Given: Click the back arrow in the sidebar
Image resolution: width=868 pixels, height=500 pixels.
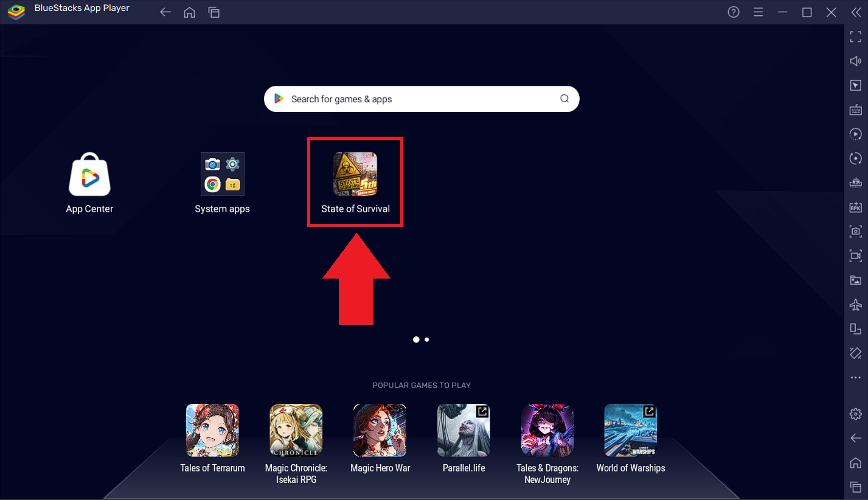Looking at the screenshot, I should tap(856, 438).
